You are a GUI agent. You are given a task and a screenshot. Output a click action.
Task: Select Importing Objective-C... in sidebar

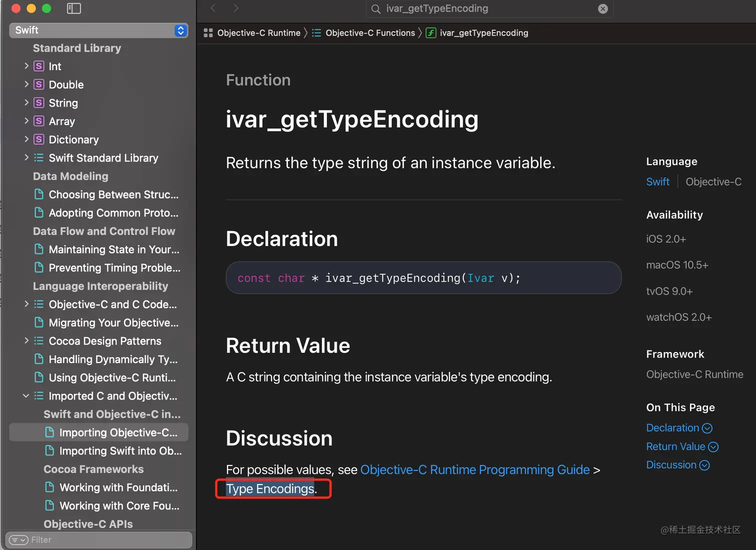(98, 432)
